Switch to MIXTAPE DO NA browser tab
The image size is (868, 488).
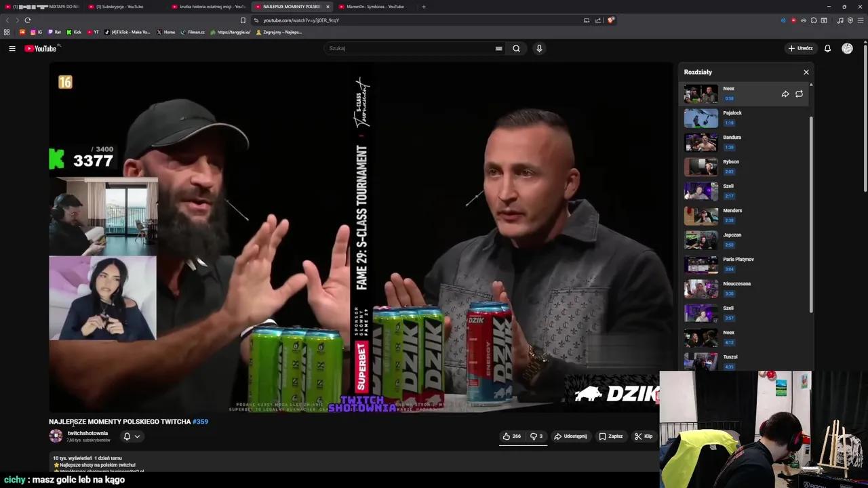42,7
